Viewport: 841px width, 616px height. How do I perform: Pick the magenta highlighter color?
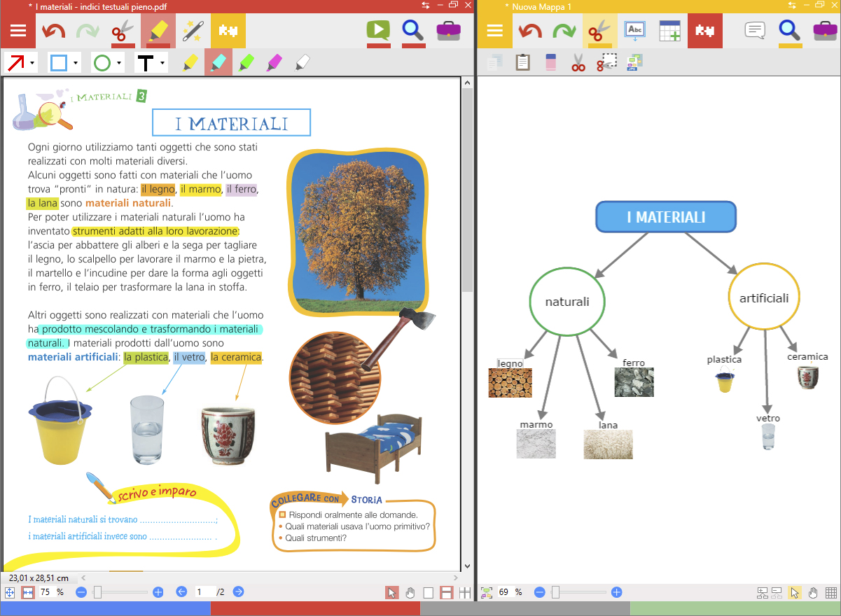[274, 63]
